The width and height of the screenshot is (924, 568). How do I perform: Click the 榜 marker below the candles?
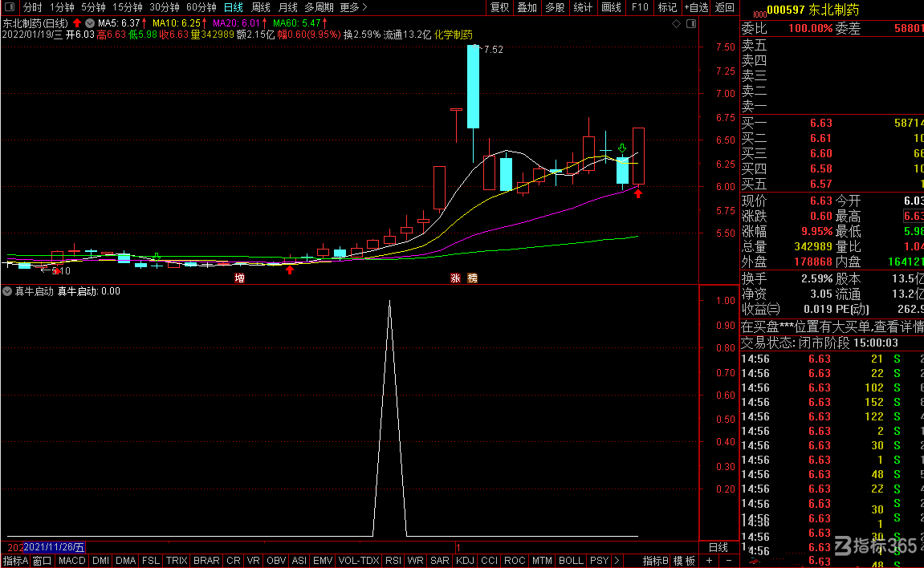472,278
